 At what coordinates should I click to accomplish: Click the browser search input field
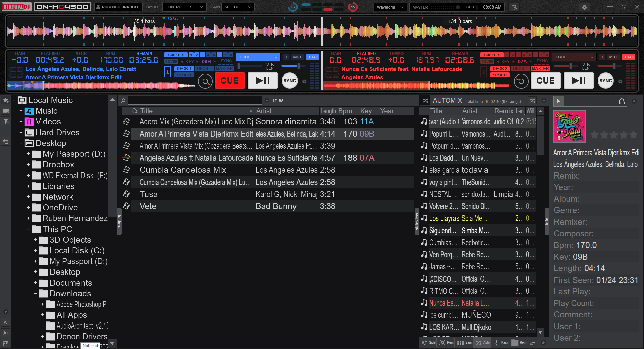195,100
